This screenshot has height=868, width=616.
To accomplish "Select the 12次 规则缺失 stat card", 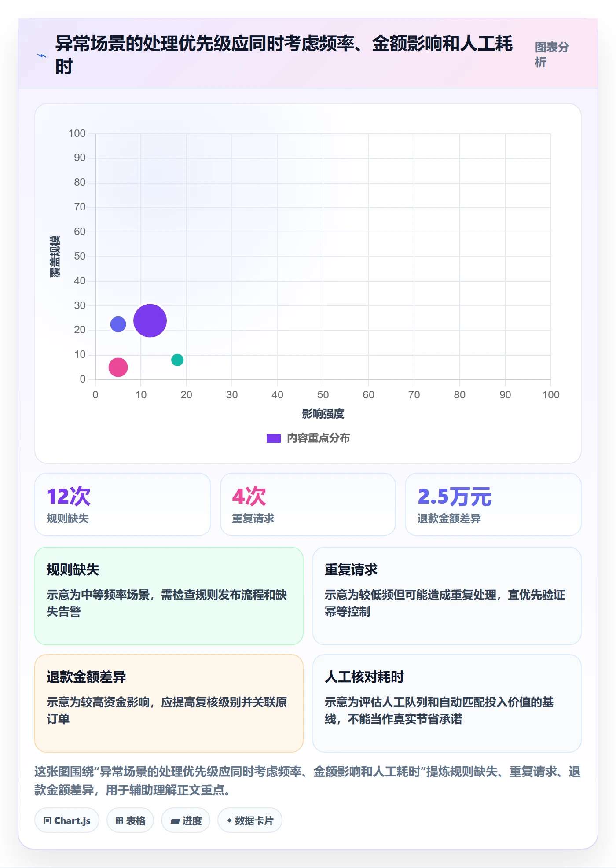I will (123, 504).
